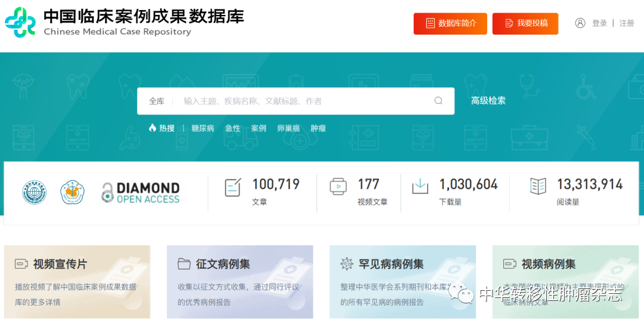
Task: Click the 文章 articles document icon
Action: click(x=233, y=187)
